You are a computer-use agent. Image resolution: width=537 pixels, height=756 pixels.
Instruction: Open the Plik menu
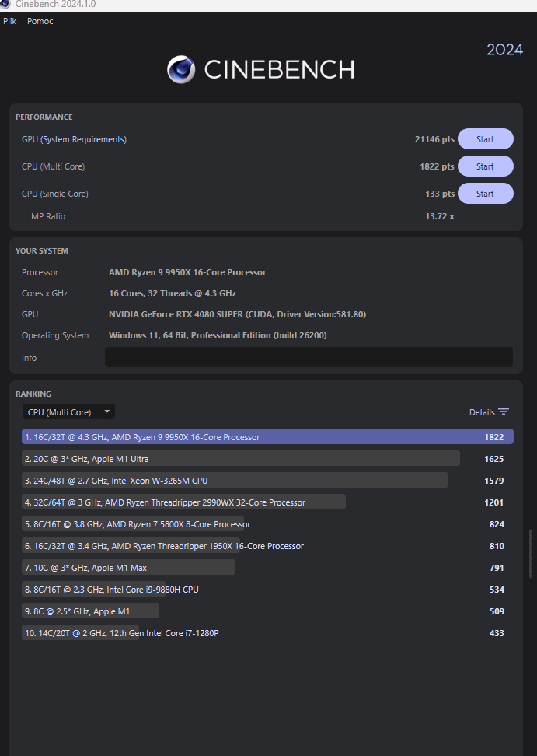(9, 21)
